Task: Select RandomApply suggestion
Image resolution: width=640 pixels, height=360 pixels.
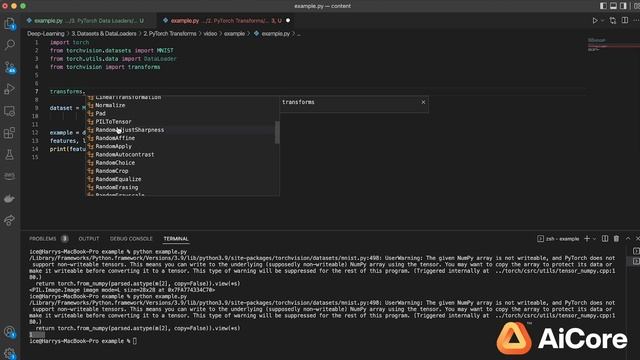Action: point(182,146)
